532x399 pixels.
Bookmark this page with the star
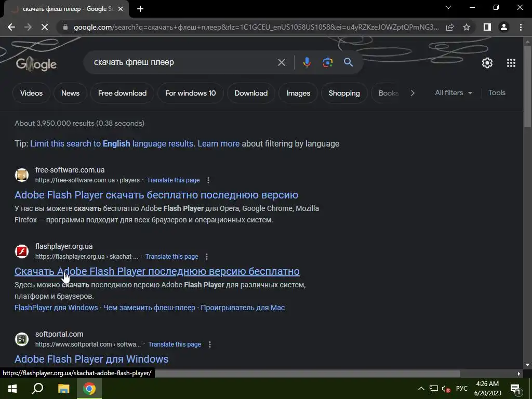tap(467, 27)
